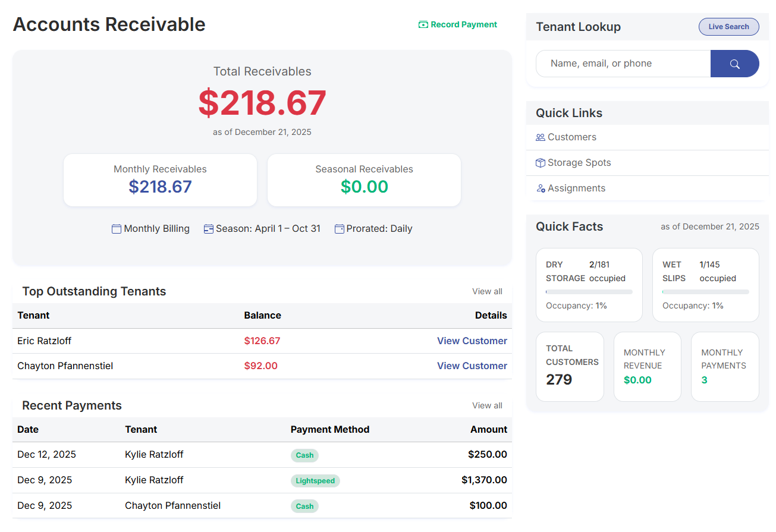Select the Assignments person icon
The image size is (776, 532).
[x=540, y=188]
